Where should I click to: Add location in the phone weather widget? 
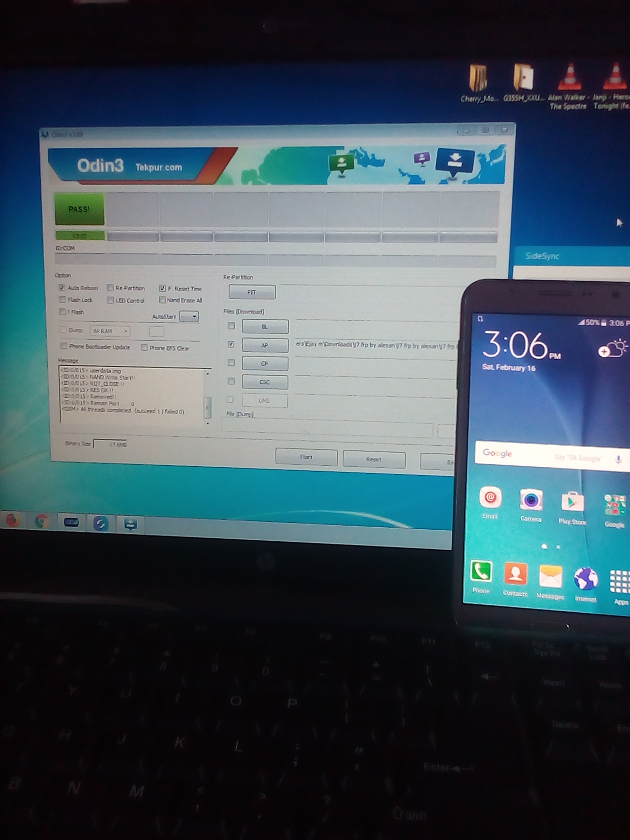(604, 352)
